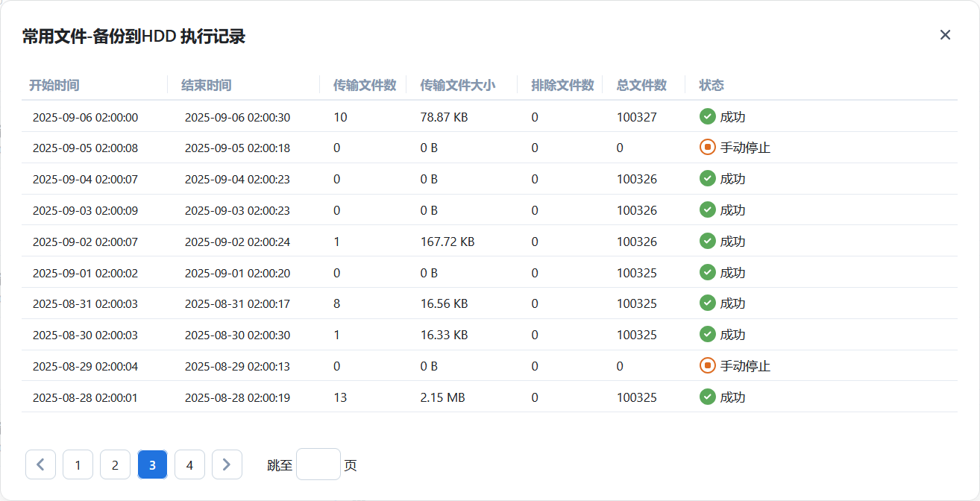Go to next page arrow

click(x=227, y=464)
